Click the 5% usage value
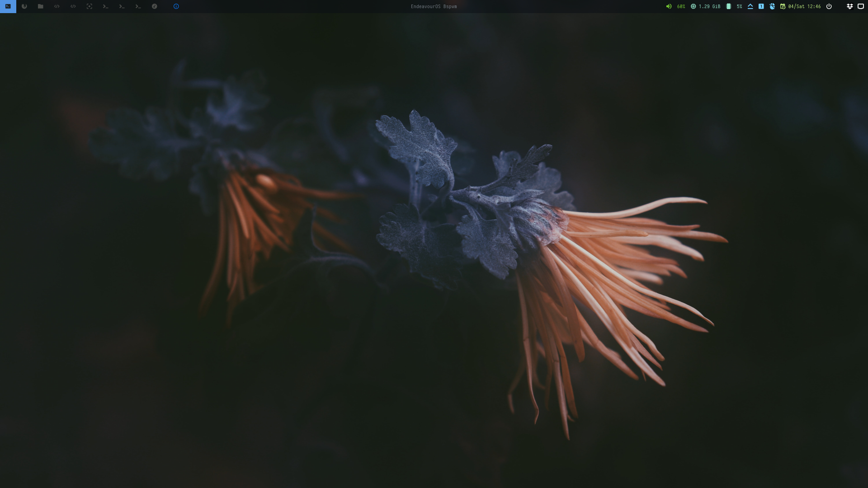 [x=739, y=6]
